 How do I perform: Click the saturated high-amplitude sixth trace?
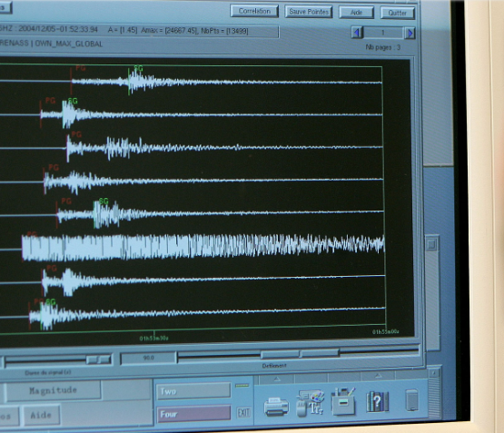(x=203, y=247)
